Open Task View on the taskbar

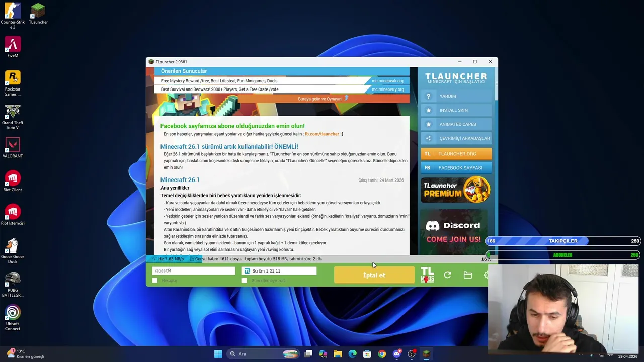point(308,354)
